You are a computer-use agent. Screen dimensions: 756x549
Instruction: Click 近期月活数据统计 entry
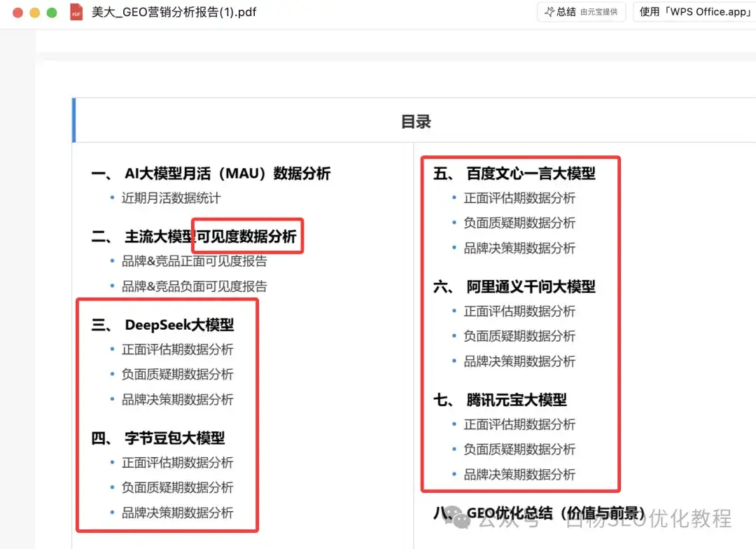pos(171,197)
